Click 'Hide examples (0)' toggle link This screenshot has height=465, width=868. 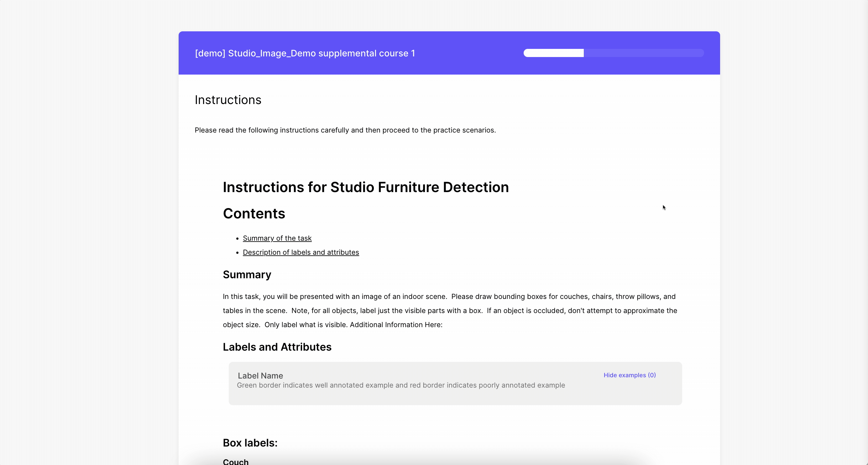tap(629, 375)
